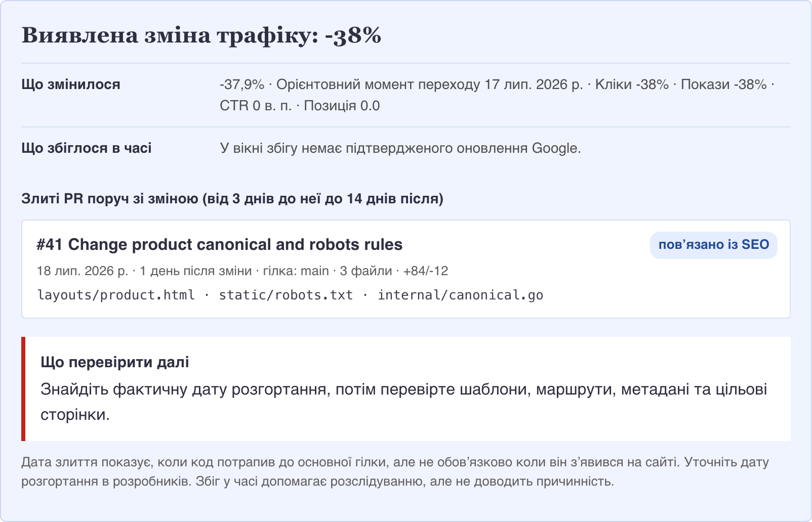Select the layouts/product.html file path
This screenshot has width=812, height=522.
pyautogui.click(x=116, y=295)
